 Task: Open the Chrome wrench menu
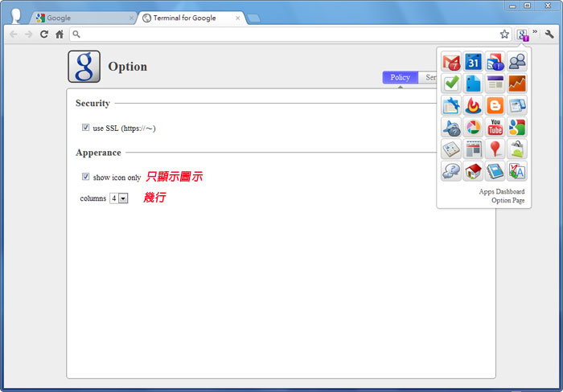pyautogui.click(x=549, y=34)
